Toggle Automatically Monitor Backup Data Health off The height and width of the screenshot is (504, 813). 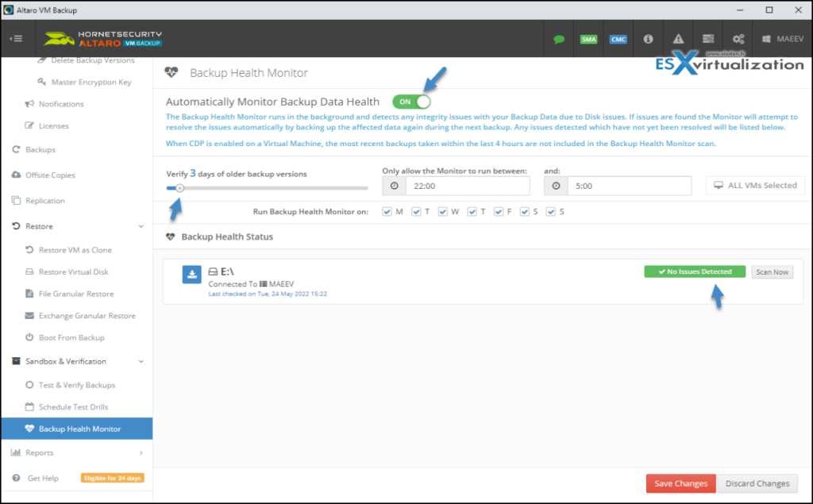411,102
